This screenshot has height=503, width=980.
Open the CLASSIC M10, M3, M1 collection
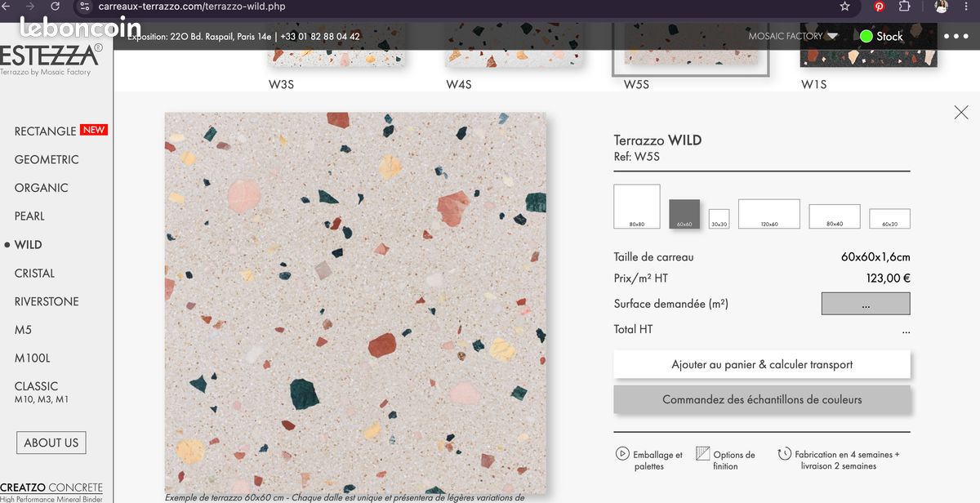click(x=41, y=392)
